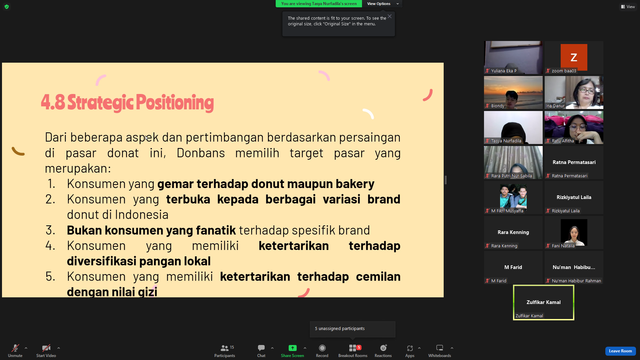The image size is (640, 360).
Task: Select M Fikri Muzyaffa participant tile
Action: (513, 198)
